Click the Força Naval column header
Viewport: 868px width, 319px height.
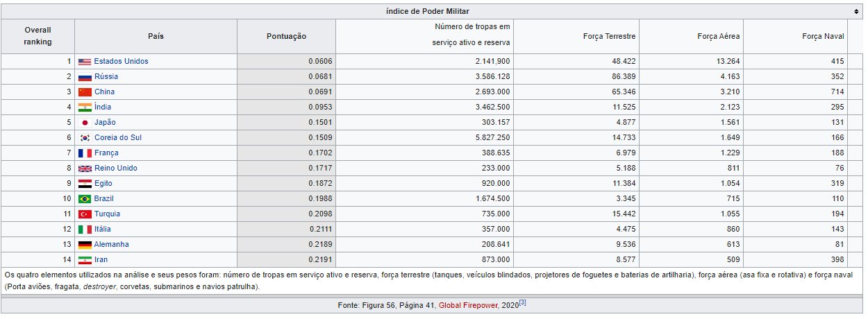pyautogui.click(x=823, y=36)
